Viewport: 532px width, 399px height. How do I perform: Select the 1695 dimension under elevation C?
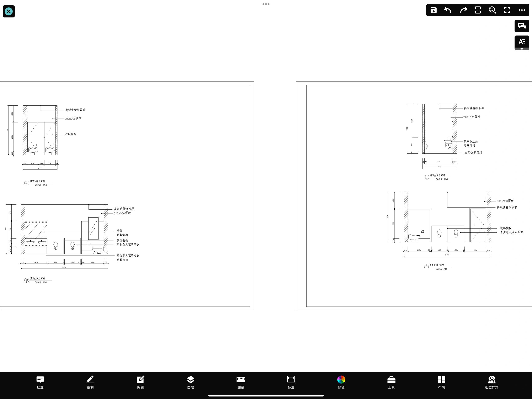click(x=439, y=162)
